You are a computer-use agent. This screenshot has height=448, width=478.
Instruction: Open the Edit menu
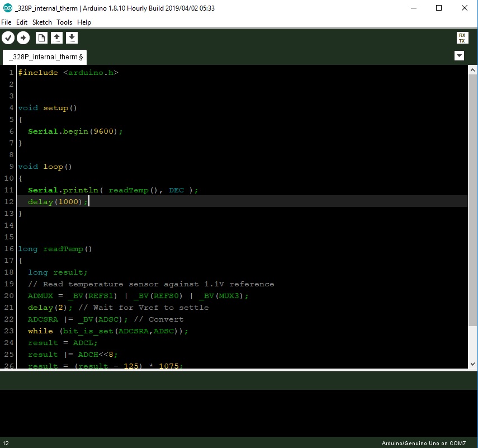22,22
